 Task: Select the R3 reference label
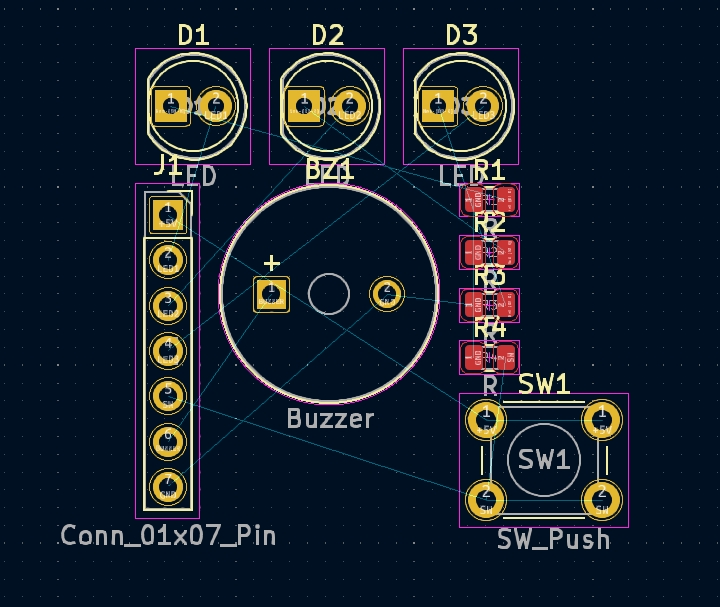click(489, 276)
